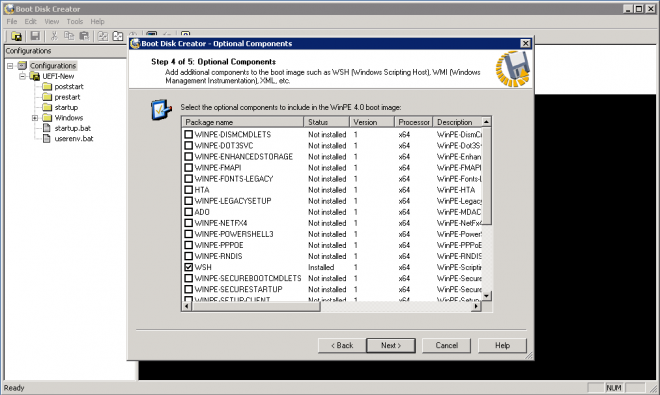660x395 pixels.
Task: Check the WINPE-ENHANCEDSTORAGE package
Action: (189, 156)
